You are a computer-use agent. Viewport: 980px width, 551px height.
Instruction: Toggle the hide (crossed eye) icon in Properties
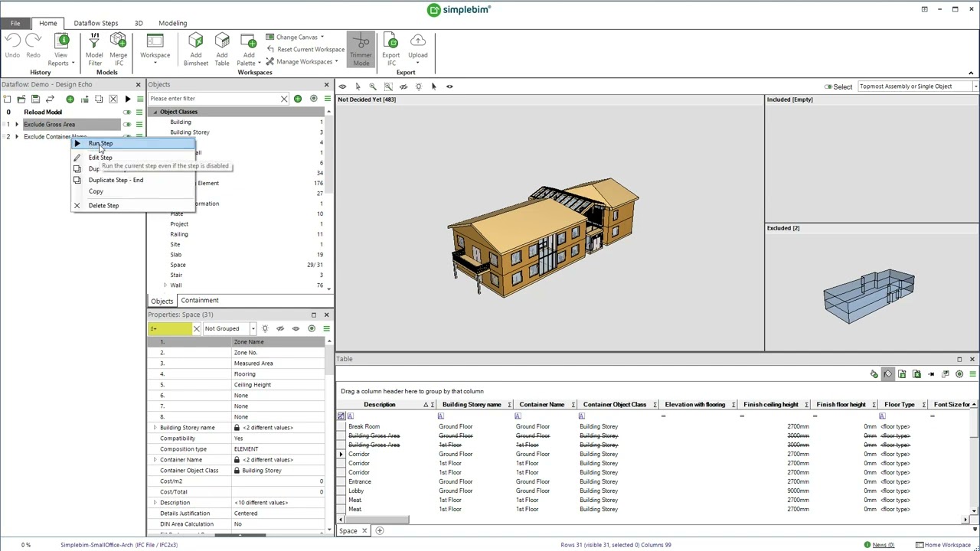pos(280,329)
